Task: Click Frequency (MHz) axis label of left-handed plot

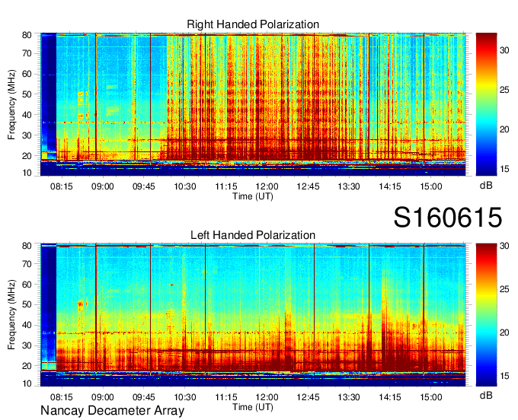Action: coord(11,315)
